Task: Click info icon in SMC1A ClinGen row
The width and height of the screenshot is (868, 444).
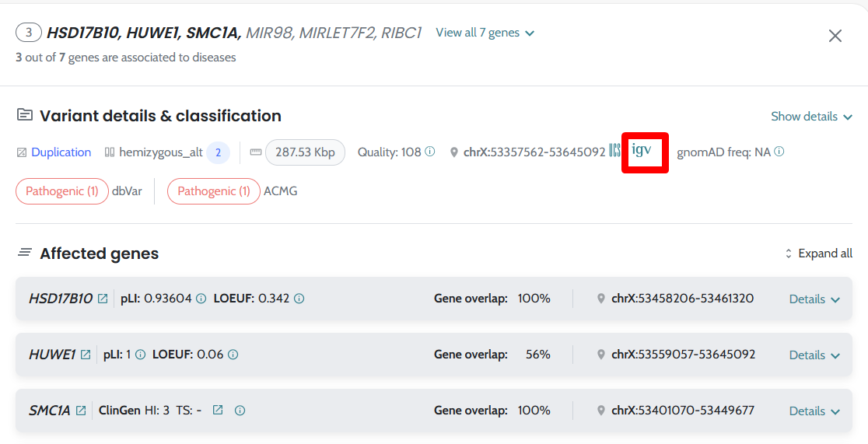Action: pyautogui.click(x=240, y=411)
